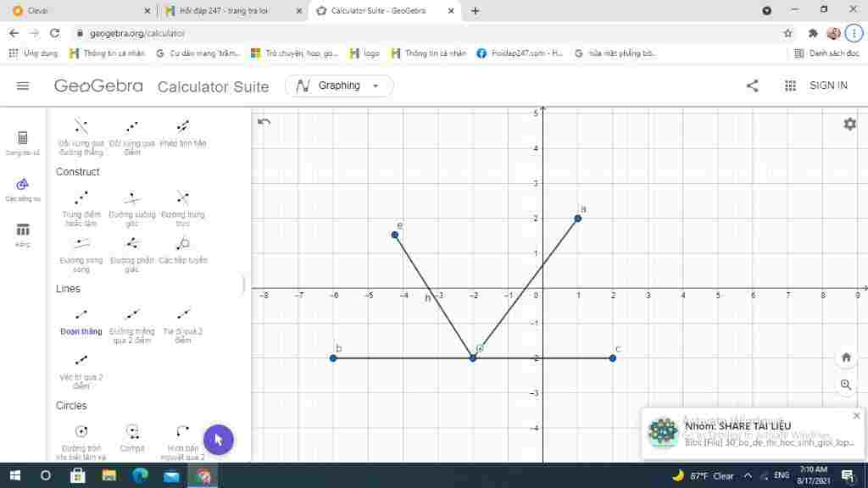Reset view with the home icon
868x488 pixels.
tap(846, 358)
